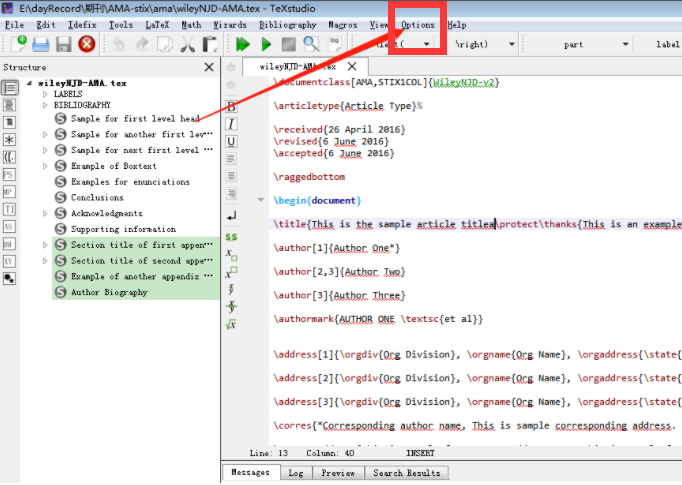The height and width of the screenshot is (485, 682).
Task: Open the LaTeX menu
Action: pos(157,25)
